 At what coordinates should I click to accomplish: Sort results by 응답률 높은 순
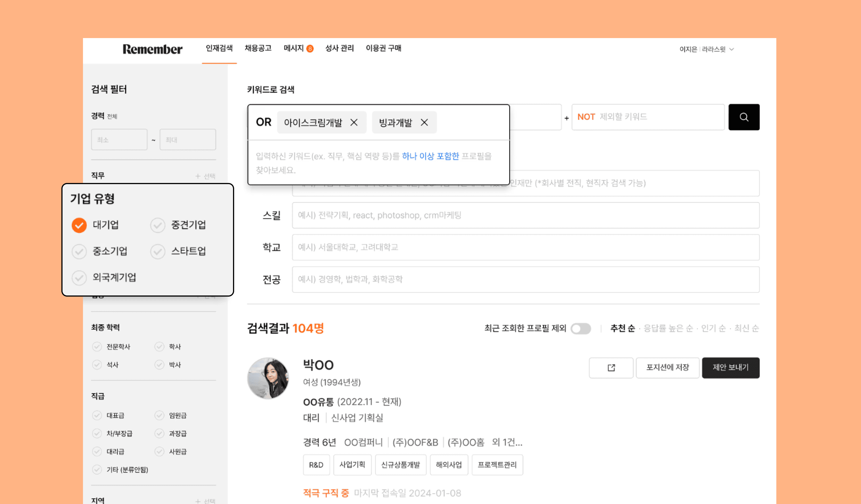click(668, 328)
